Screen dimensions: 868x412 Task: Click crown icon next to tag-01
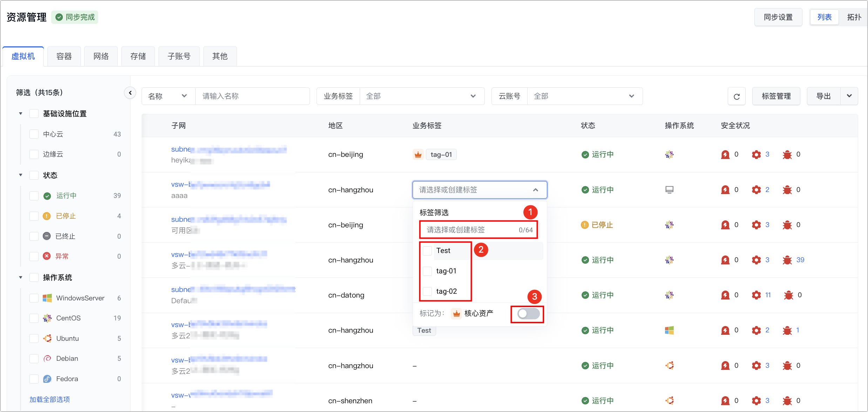[x=418, y=154]
